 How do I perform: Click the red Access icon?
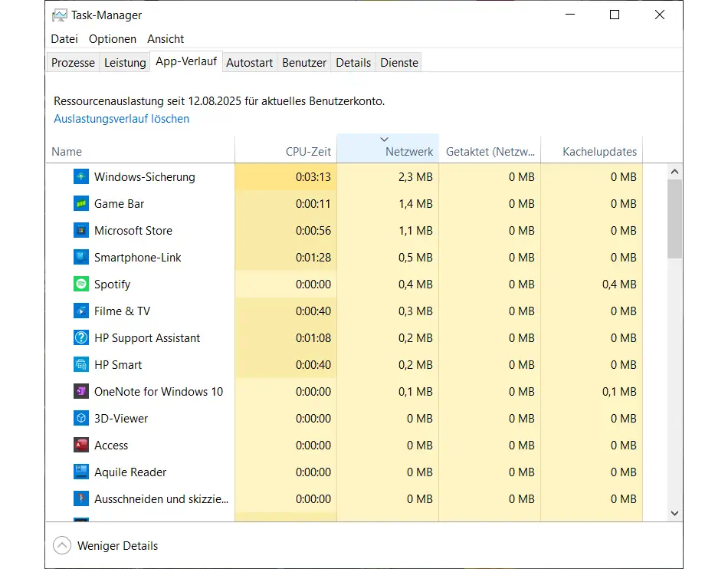click(81, 446)
